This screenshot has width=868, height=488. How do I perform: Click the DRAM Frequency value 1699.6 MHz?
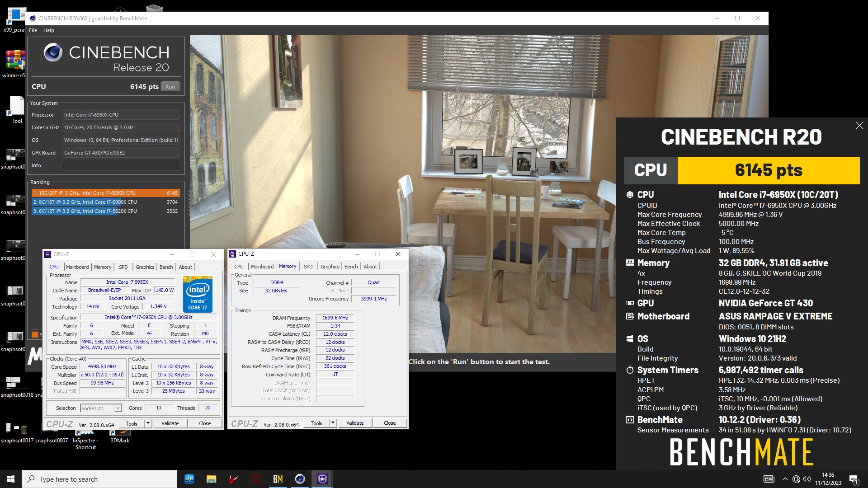click(x=335, y=318)
